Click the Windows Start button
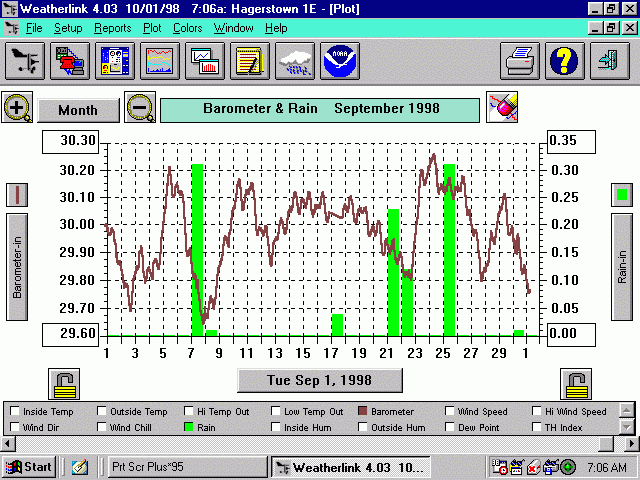Viewport: 640px width, 480px height. coord(29,467)
